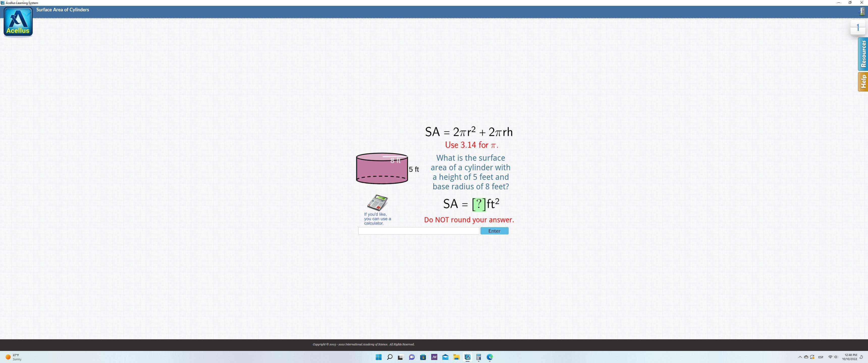Click the exit door icon at top right

click(862, 11)
